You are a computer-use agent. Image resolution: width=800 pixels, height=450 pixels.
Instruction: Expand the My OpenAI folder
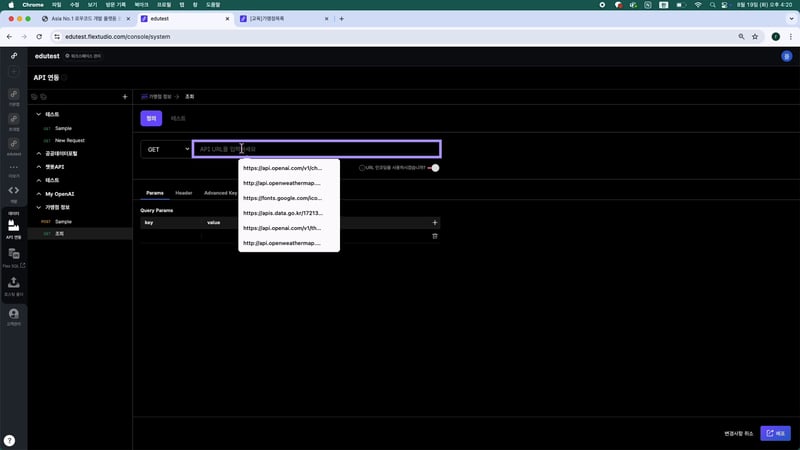point(38,193)
